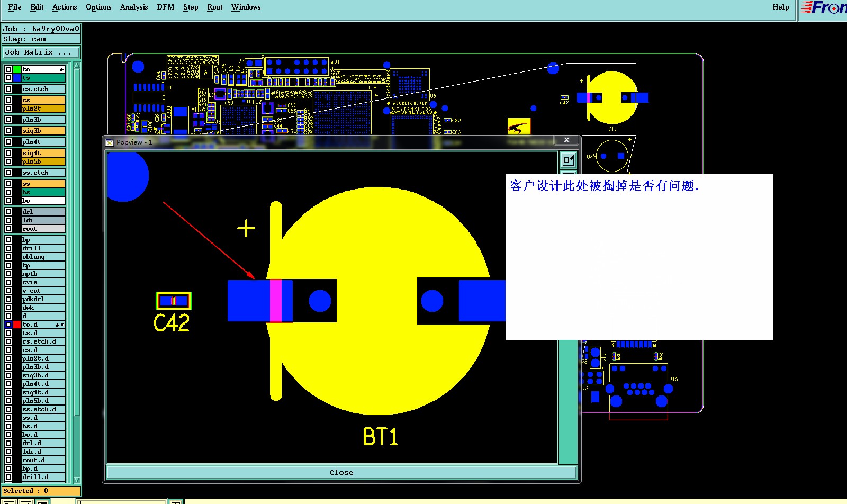This screenshot has height=504, width=847.
Task: Open the File menu
Action: click(15, 7)
